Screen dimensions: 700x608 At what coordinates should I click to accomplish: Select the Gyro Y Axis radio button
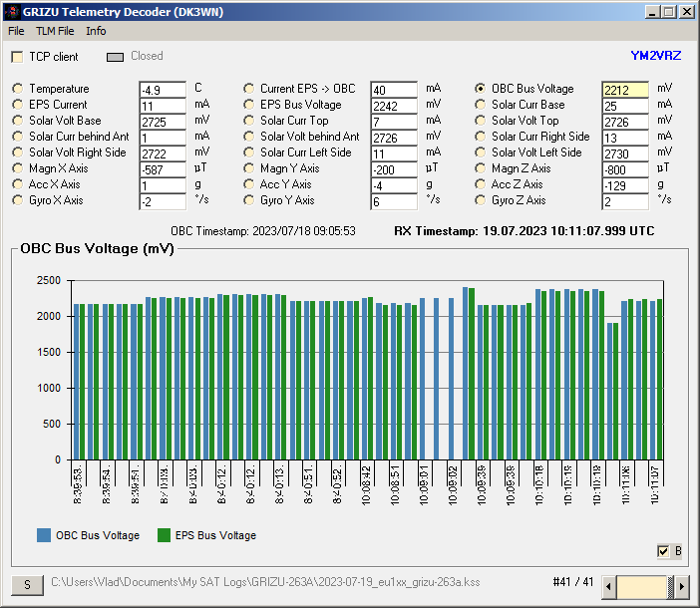[248, 200]
